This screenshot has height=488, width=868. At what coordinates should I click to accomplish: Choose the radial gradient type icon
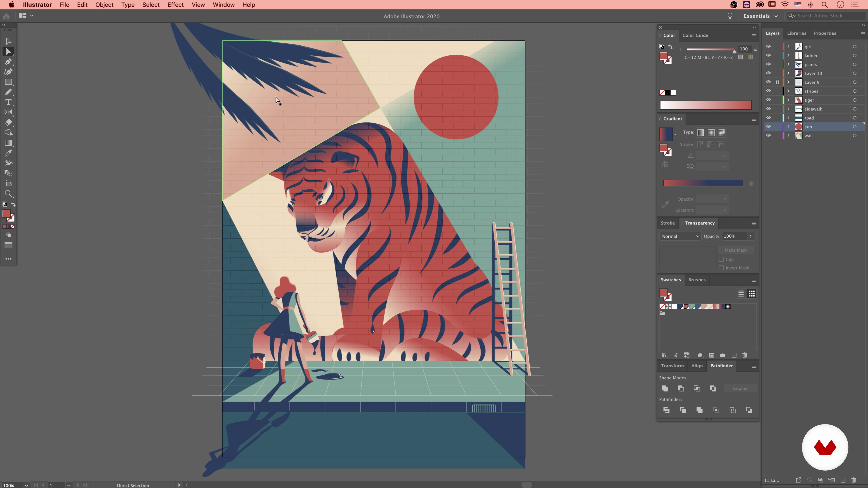tap(711, 133)
